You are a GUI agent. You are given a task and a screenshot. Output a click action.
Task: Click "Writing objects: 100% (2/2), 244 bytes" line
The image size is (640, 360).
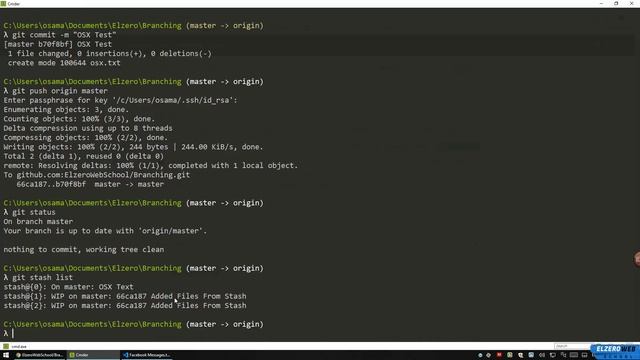[x=133, y=147]
